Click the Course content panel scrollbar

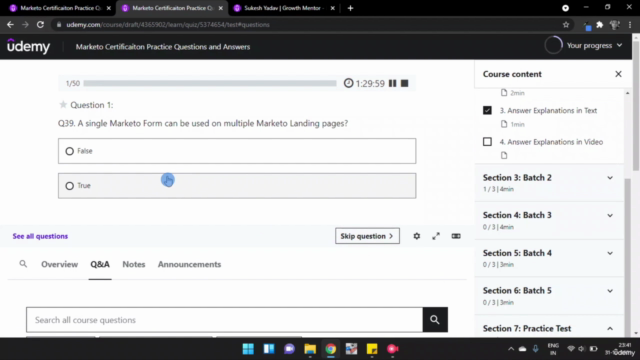(627, 257)
